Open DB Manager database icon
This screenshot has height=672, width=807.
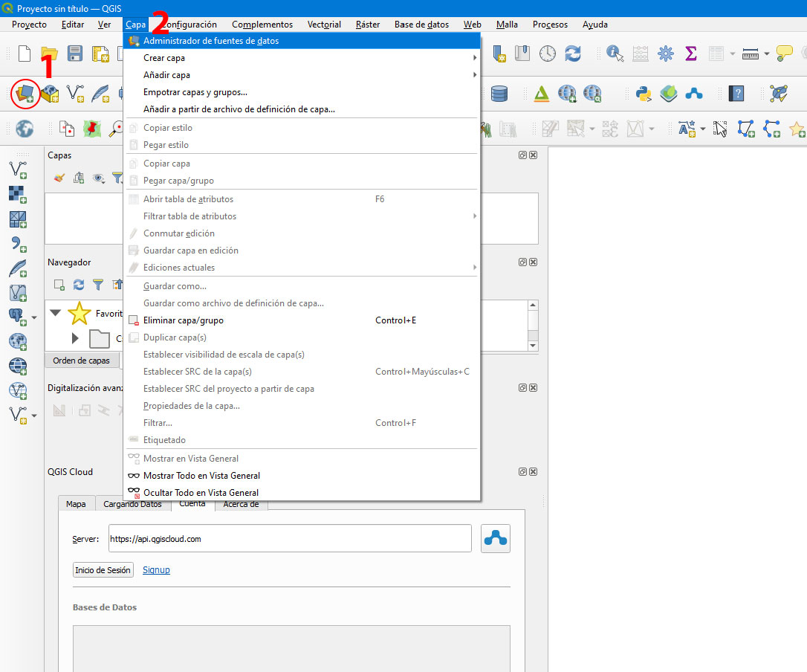[x=499, y=94]
